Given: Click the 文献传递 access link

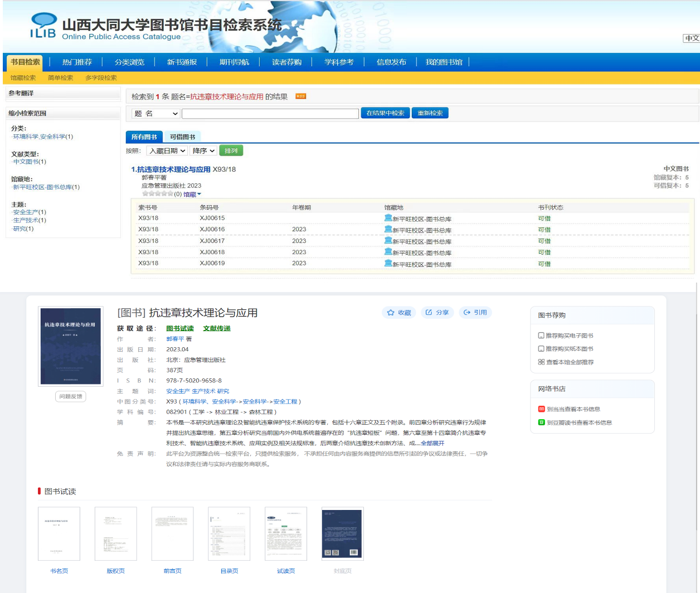Looking at the screenshot, I should click(x=217, y=329).
